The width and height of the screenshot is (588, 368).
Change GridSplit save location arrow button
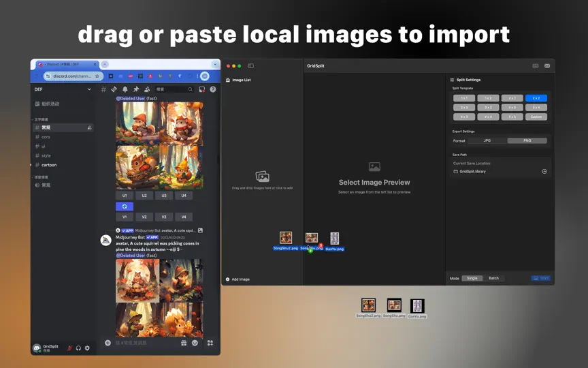click(544, 171)
